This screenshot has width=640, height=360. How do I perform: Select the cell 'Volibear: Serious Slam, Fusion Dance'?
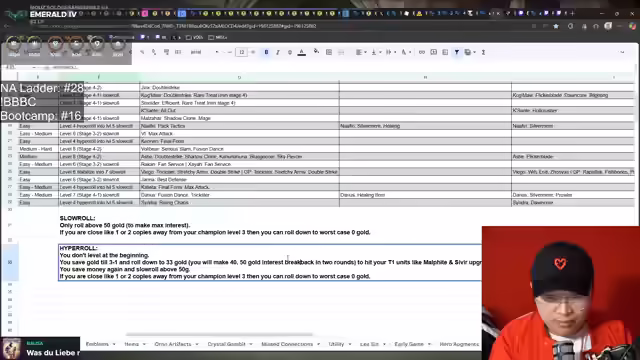(239, 149)
